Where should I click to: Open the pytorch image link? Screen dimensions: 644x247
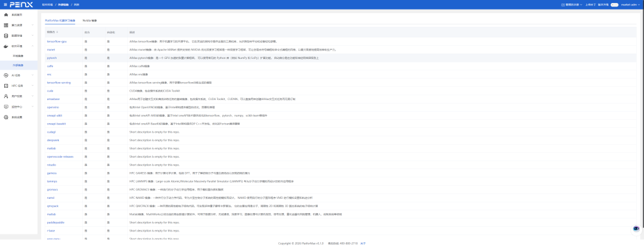pyautogui.click(x=52, y=58)
